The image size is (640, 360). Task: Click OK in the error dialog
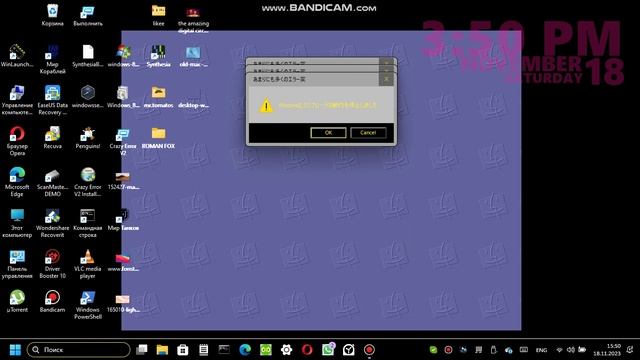click(x=328, y=133)
